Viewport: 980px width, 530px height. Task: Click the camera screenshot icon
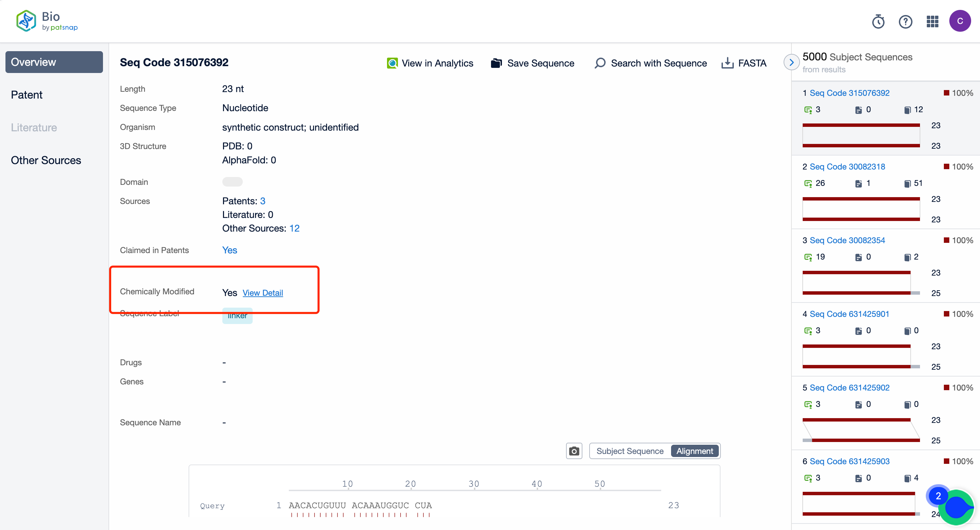point(574,451)
